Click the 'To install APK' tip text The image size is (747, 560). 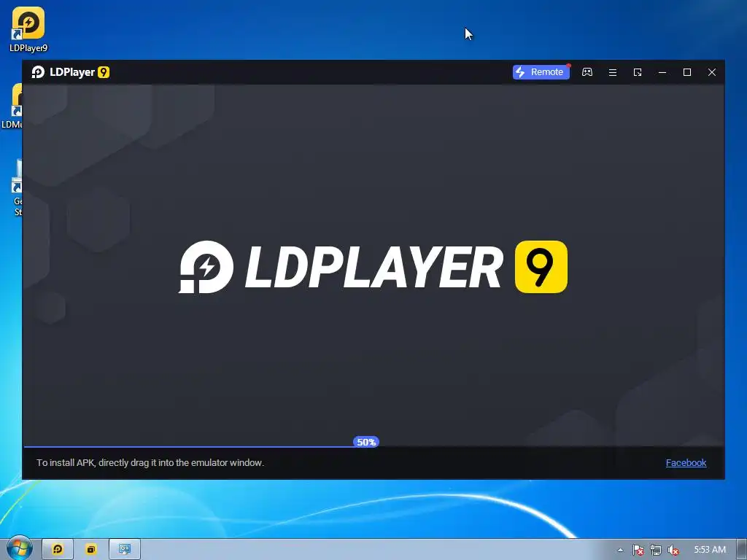tap(150, 462)
